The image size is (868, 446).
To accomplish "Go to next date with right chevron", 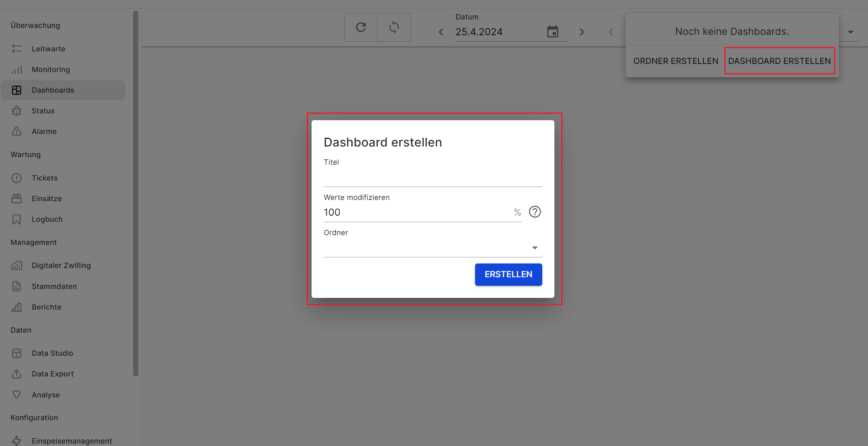I will (581, 32).
